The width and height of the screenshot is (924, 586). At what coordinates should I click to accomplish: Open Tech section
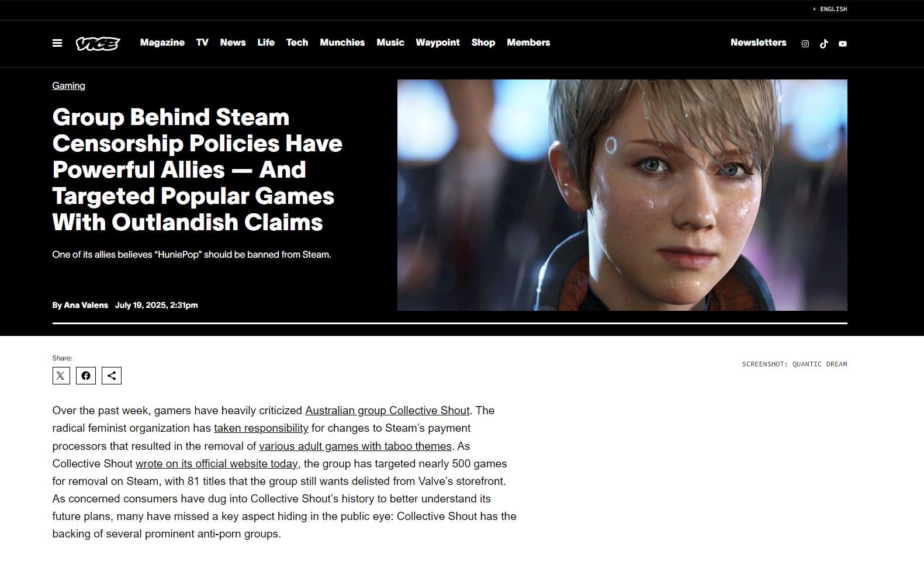point(297,43)
